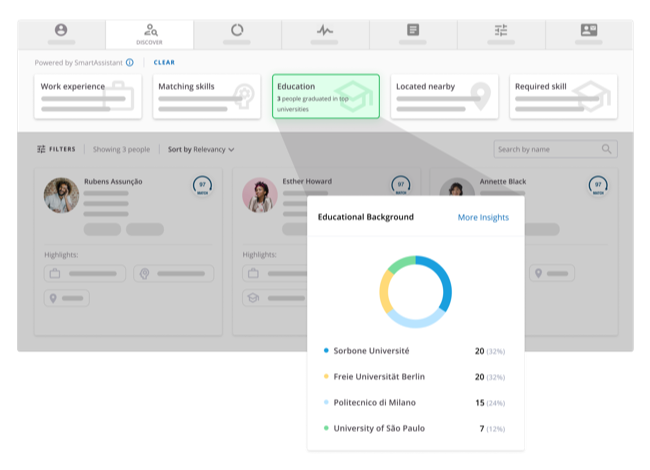Viewport: 650px width, 470px height.
Task: Open More Insights link
Action: click(483, 217)
